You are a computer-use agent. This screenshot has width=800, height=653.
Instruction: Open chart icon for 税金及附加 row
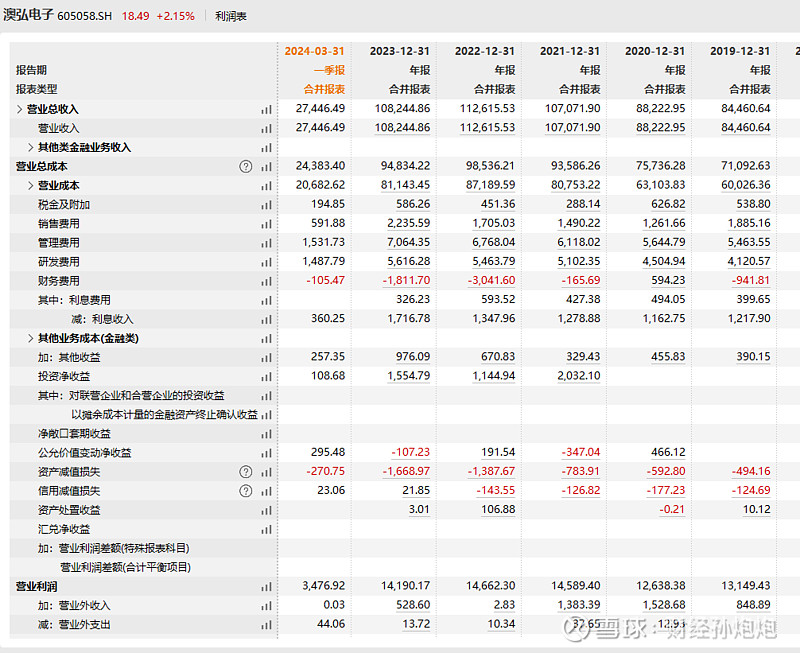tap(266, 205)
